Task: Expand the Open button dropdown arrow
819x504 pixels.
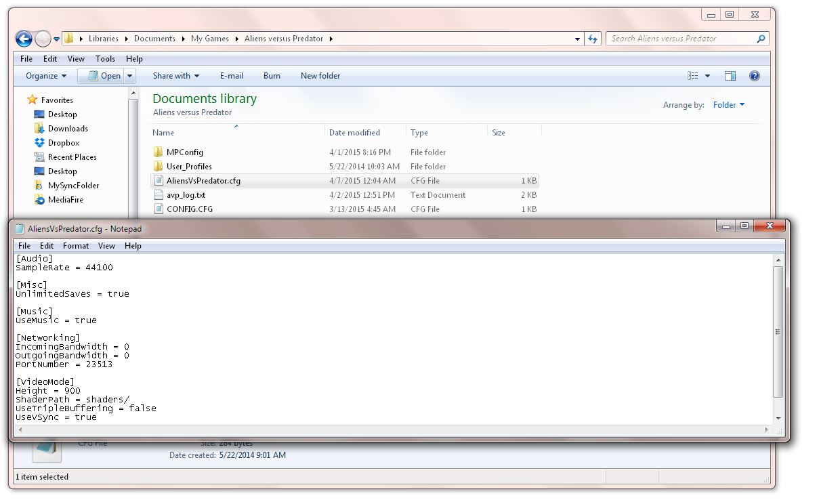Action: [130, 76]
